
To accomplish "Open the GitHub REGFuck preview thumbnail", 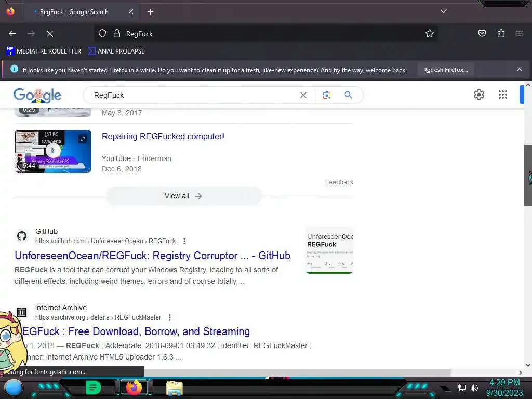I will (x=329, y=250).
